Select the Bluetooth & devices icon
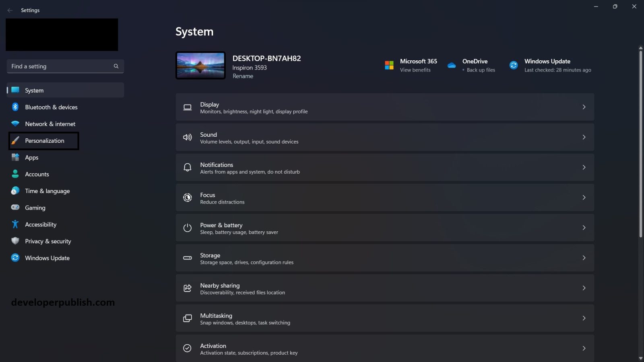Viewport: 644px width, 362px height. 15,107
